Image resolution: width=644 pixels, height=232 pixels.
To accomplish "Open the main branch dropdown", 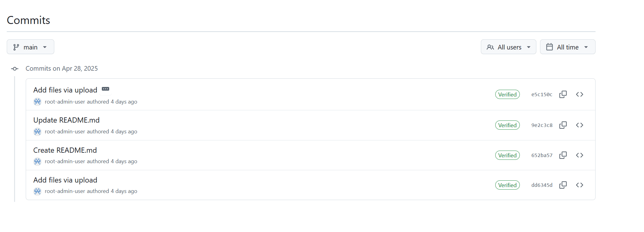I will (30, 47).
